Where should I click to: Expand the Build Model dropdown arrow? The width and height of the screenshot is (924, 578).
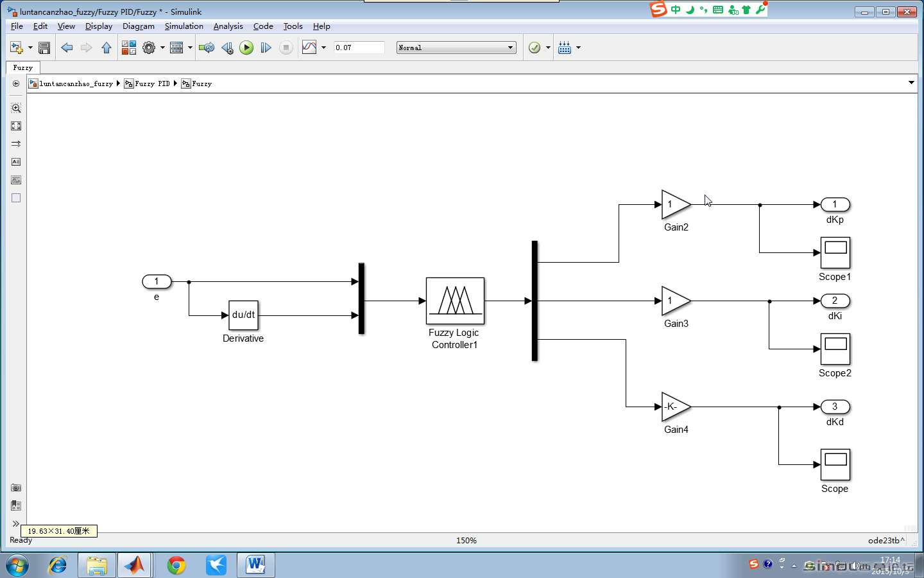578,48
